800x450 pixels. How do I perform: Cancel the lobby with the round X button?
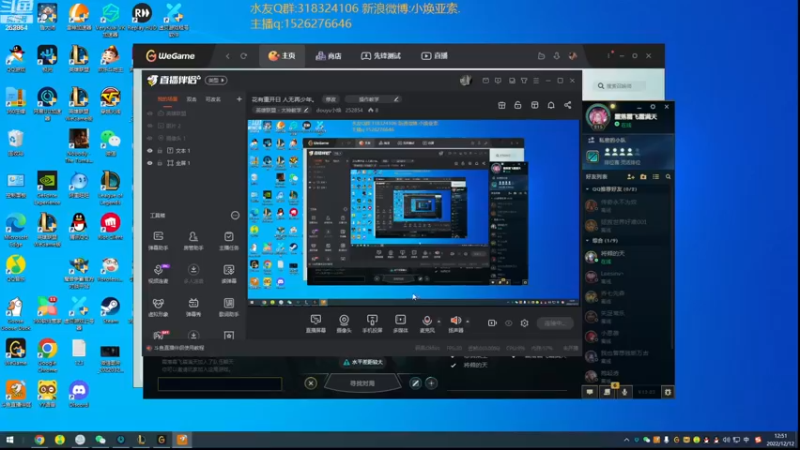click(x=310, y=383)
